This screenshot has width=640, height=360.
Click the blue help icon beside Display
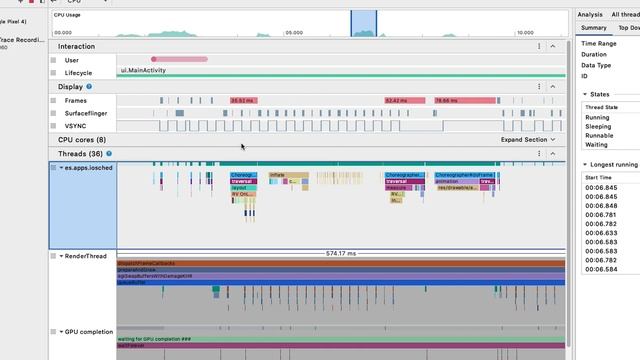(x=89, y=87)
